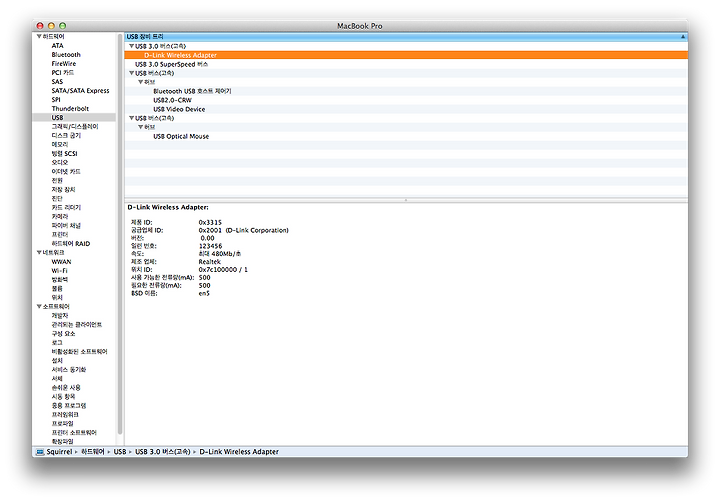
Task: Select 구성 요소 in the sidebar
Action: point(63,333)
